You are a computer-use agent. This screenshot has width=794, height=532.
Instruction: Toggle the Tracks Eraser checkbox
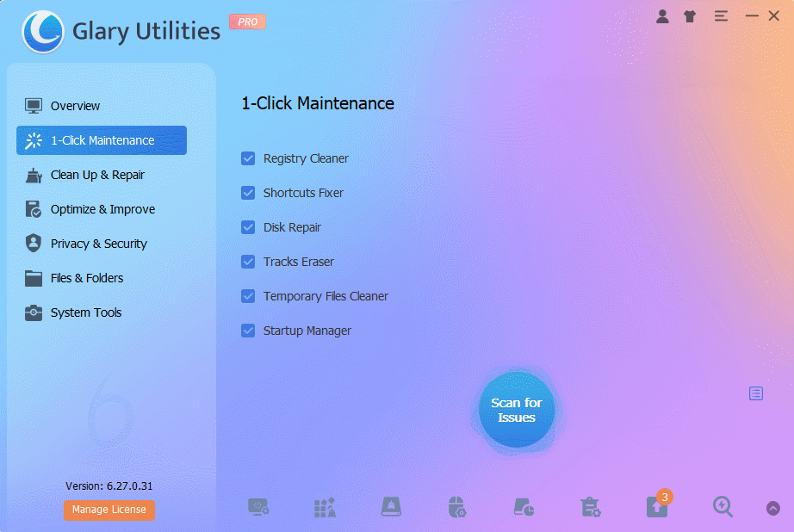tap(248, 262)
